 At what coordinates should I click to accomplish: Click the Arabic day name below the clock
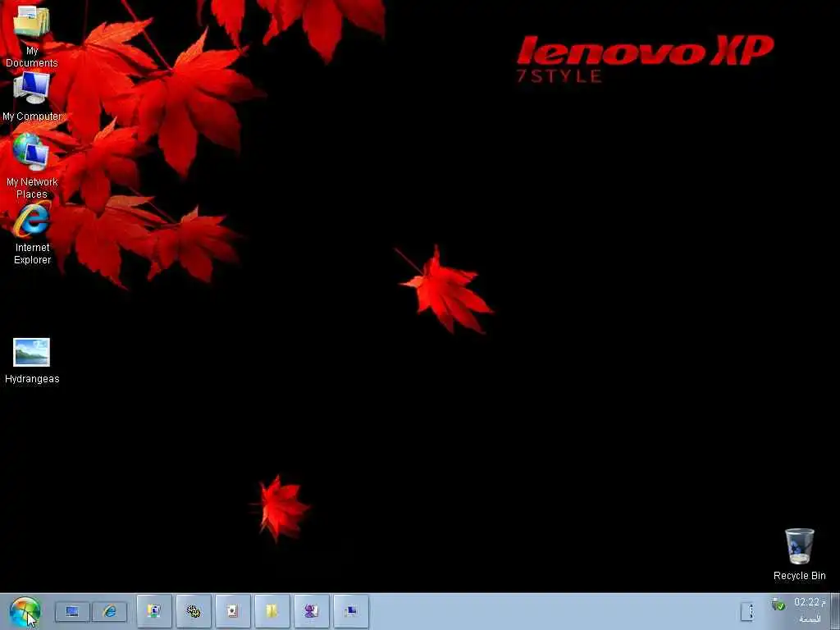coord(810,619)
